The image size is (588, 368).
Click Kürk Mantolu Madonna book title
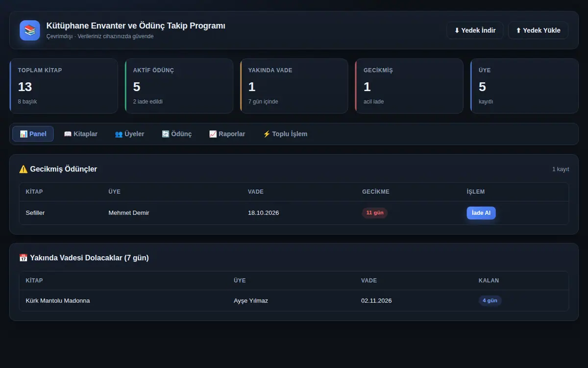point(58,301)
